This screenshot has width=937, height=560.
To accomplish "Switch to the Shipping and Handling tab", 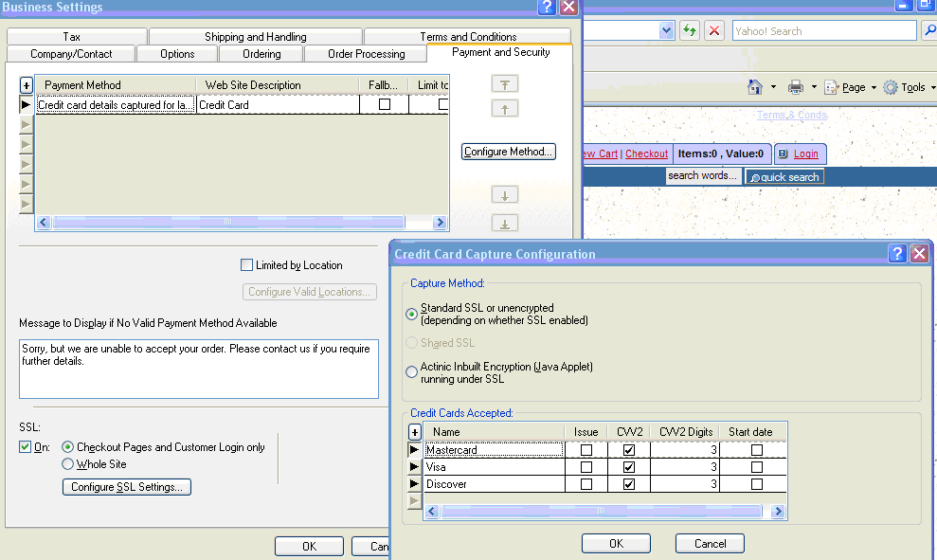I will 255,37.
